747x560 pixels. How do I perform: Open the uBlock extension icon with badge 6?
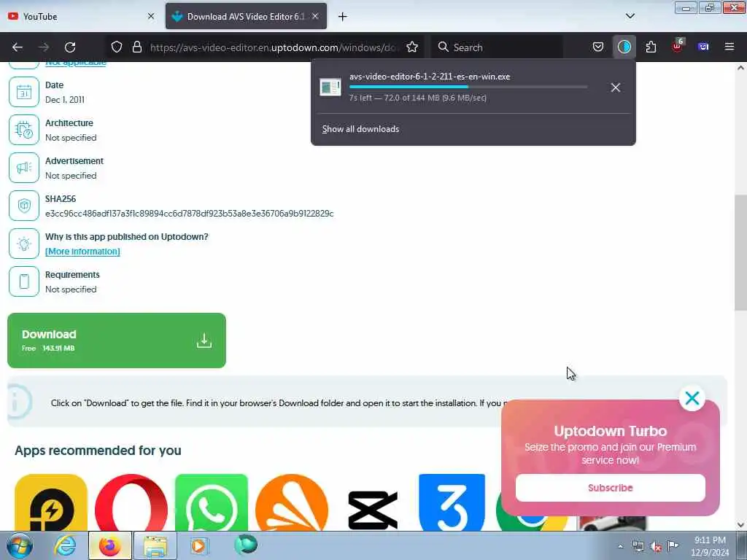[678, 46]
